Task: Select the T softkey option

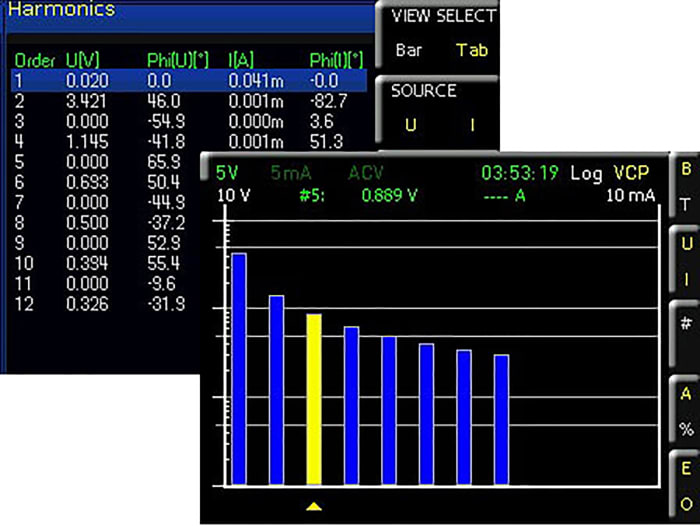Action: tap(686, 205)
